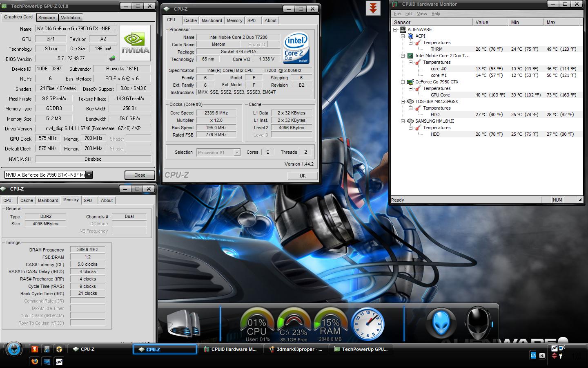Click the Core Speed value 2339.6 MHz
Screen dimensions: 588x368
(x=216, y=113)
